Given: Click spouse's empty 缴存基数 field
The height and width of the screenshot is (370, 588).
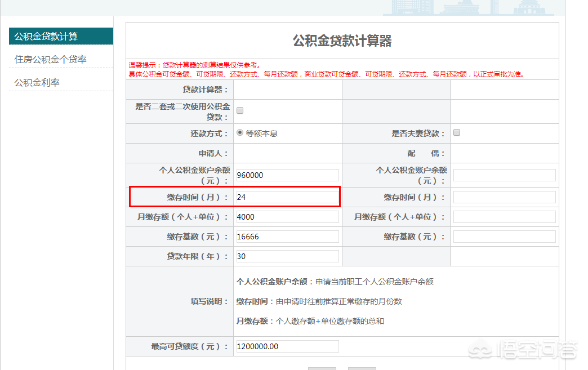Looking at the screenshot, I should click(504, 237).
